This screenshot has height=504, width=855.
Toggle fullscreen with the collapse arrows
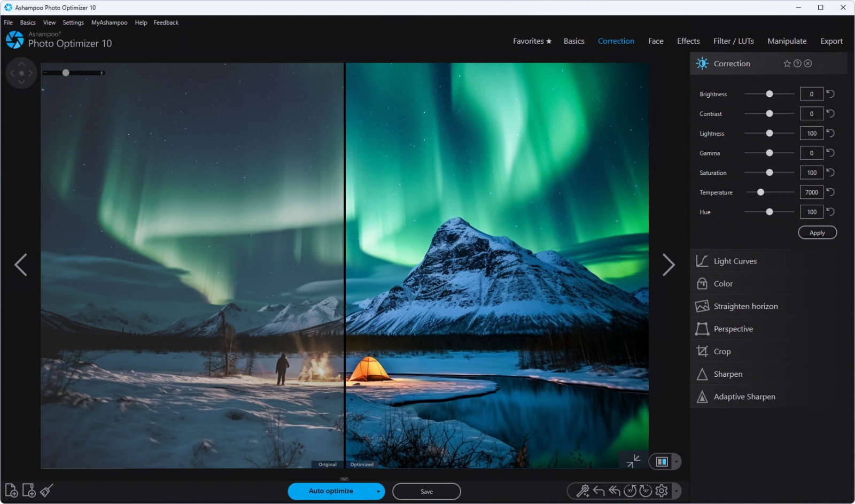pos(633,461)
